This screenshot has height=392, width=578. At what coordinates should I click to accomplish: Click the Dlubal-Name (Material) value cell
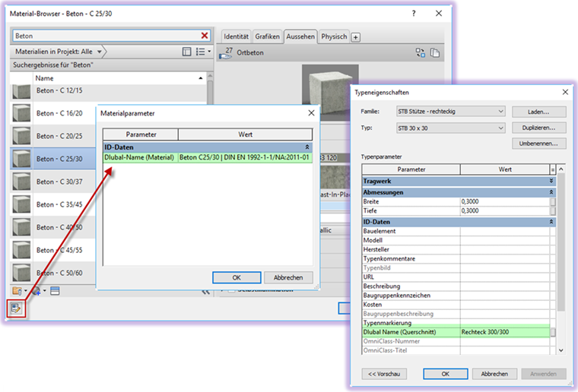[245, 157]
